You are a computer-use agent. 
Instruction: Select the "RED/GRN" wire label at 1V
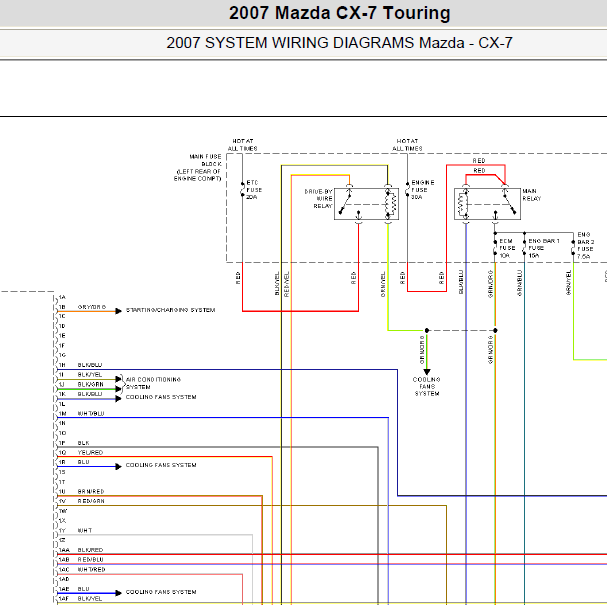tap(91, 501)
